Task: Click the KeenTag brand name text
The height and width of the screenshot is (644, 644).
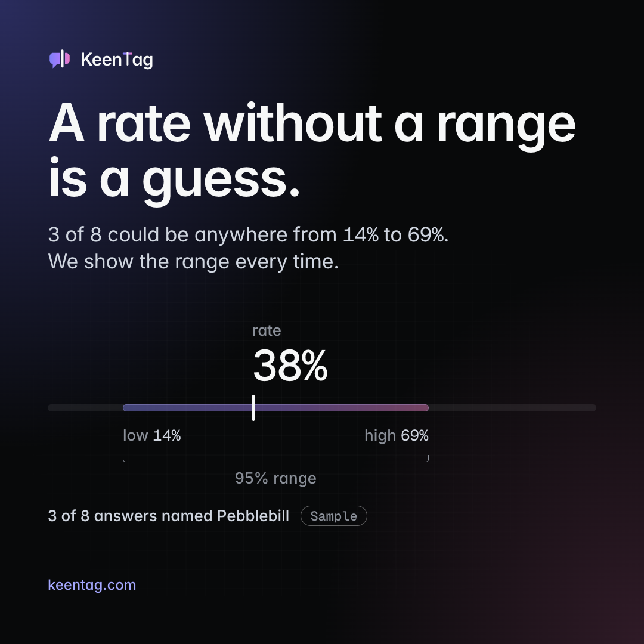Action: (x=117, y=60)
